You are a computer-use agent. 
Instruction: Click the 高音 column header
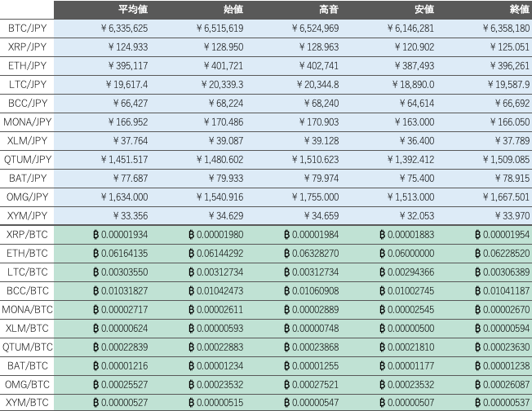point(329,10)
